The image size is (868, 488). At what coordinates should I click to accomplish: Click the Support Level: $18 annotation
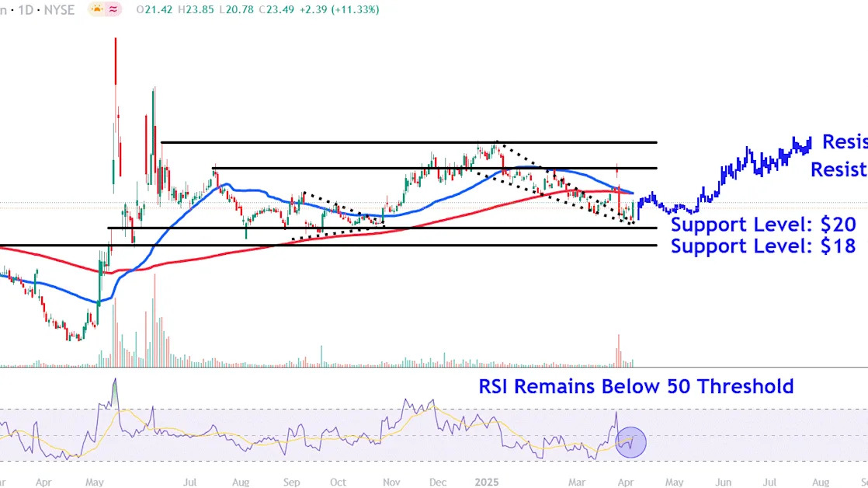(763, 246)
